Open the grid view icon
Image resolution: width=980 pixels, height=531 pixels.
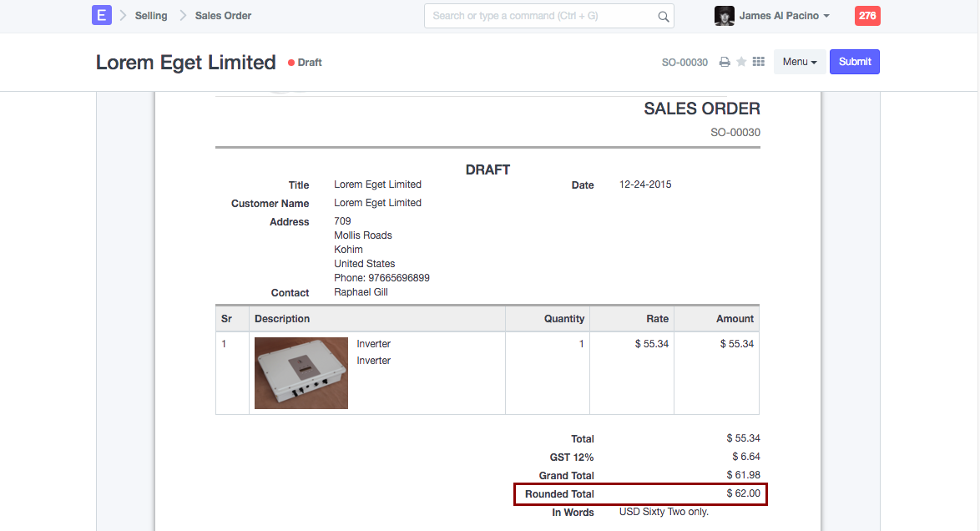[759, 63]
